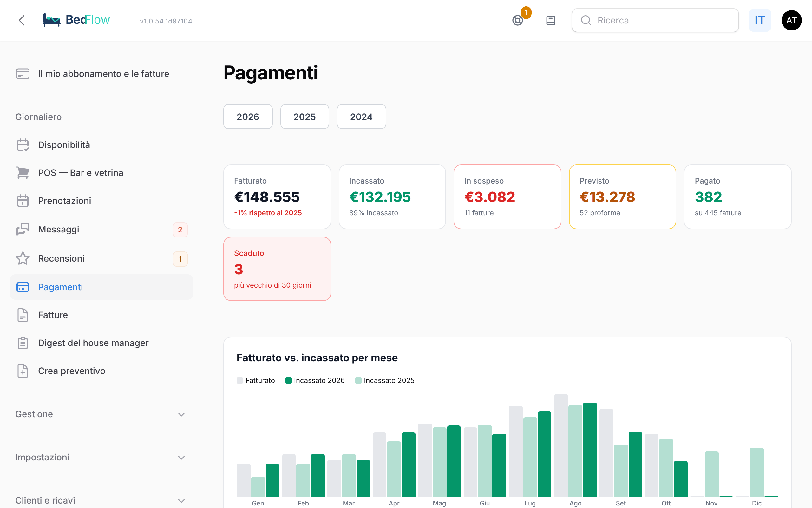Viewport: 812px width, 508px height.
Task: Open the documentation book icon
Action: point(550,21)
